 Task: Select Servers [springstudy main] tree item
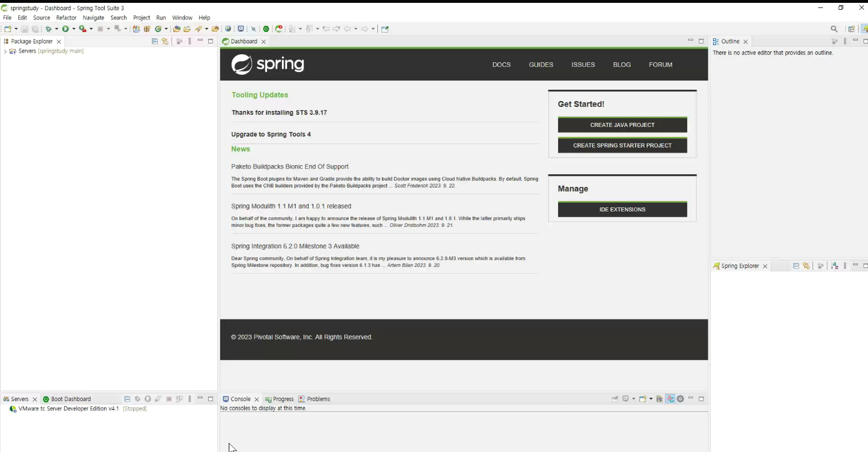pos(46,51)
